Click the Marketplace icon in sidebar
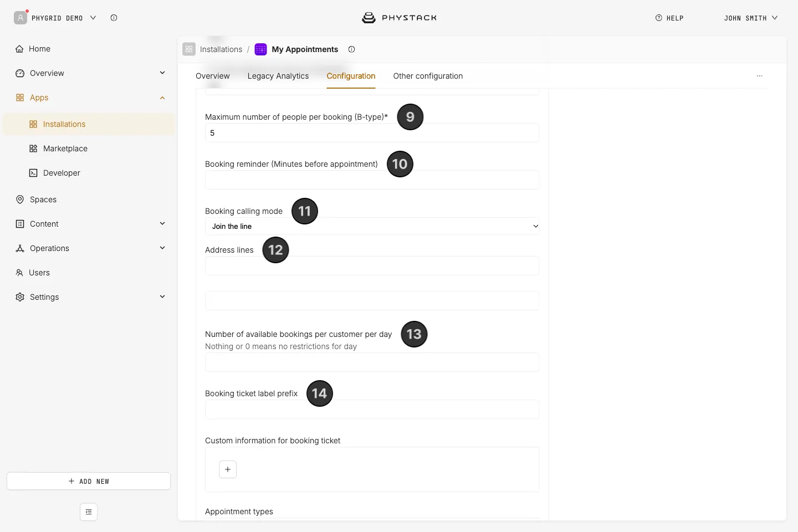 tap(33, 149)
